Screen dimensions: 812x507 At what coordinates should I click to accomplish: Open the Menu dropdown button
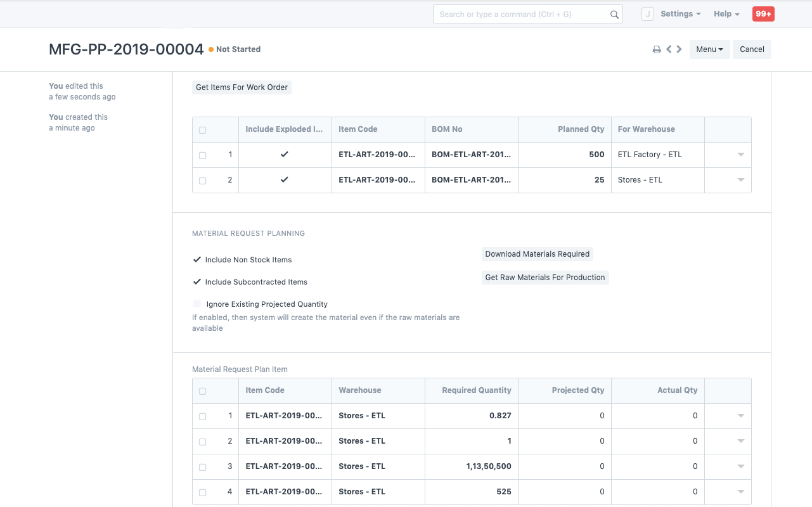point(709,49)
